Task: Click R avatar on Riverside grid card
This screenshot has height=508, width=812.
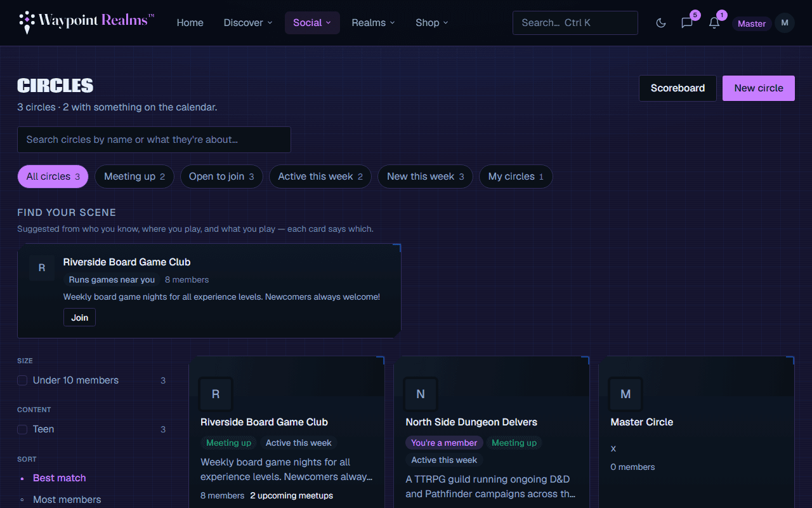Action: [216, 394]
